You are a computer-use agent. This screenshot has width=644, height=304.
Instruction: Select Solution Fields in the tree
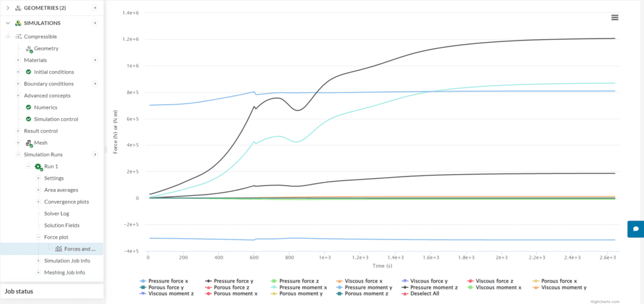(62, 225)
